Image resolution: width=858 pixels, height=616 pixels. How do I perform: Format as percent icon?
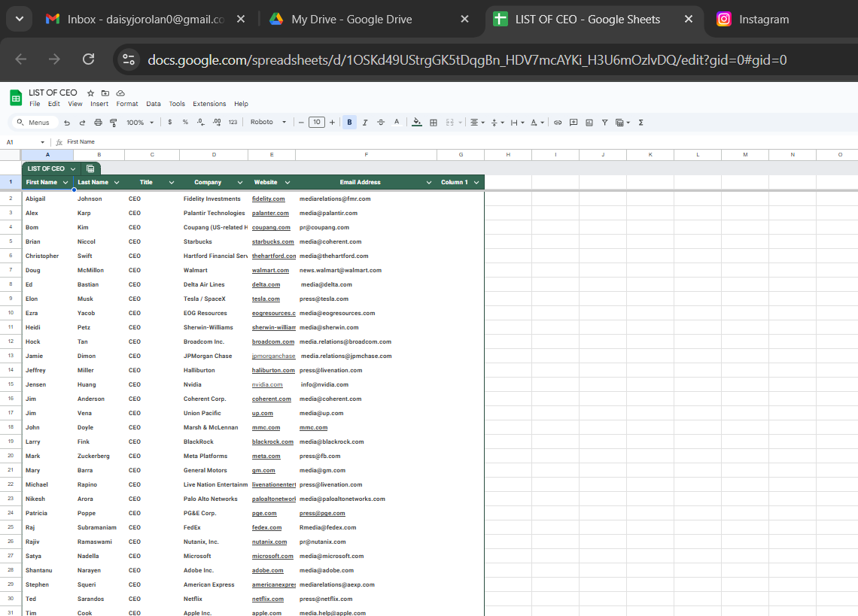(x=185, y=123)
